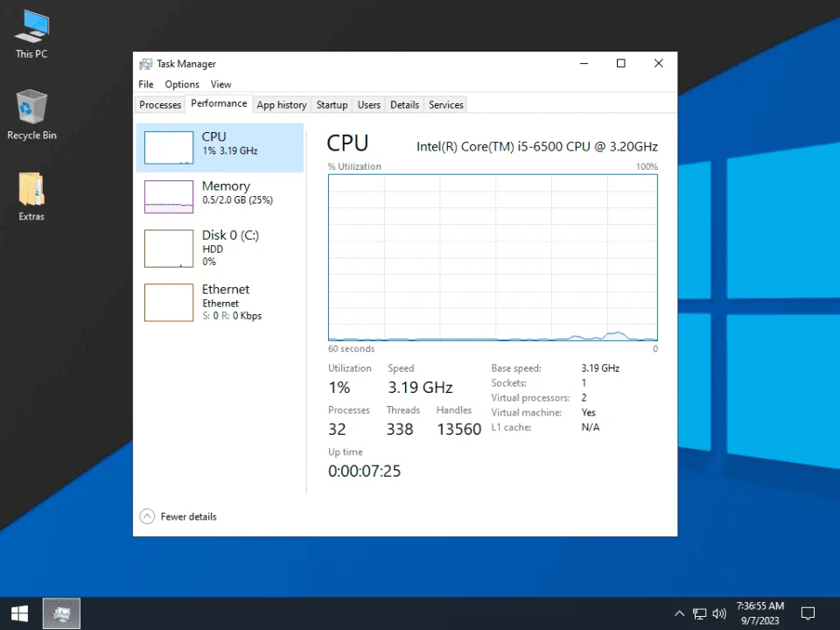Click the Fewer details link
Image resolution: width=840 pixels, height=630 pixels.
[189, 517]
